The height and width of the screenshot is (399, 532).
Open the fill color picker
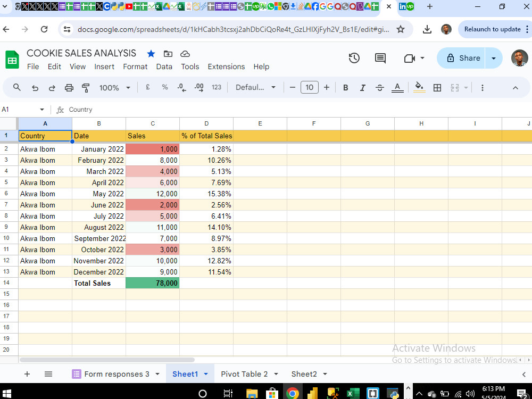(x=419, y=88)
